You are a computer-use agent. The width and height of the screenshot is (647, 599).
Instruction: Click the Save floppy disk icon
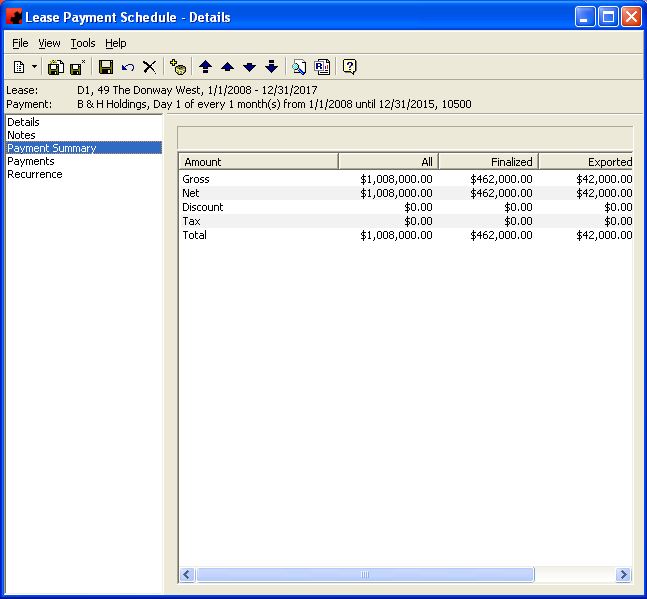[x=105, y=67]
